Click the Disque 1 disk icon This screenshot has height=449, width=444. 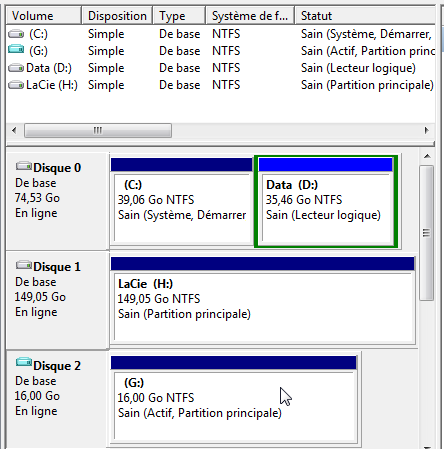[x=24, y=265]
